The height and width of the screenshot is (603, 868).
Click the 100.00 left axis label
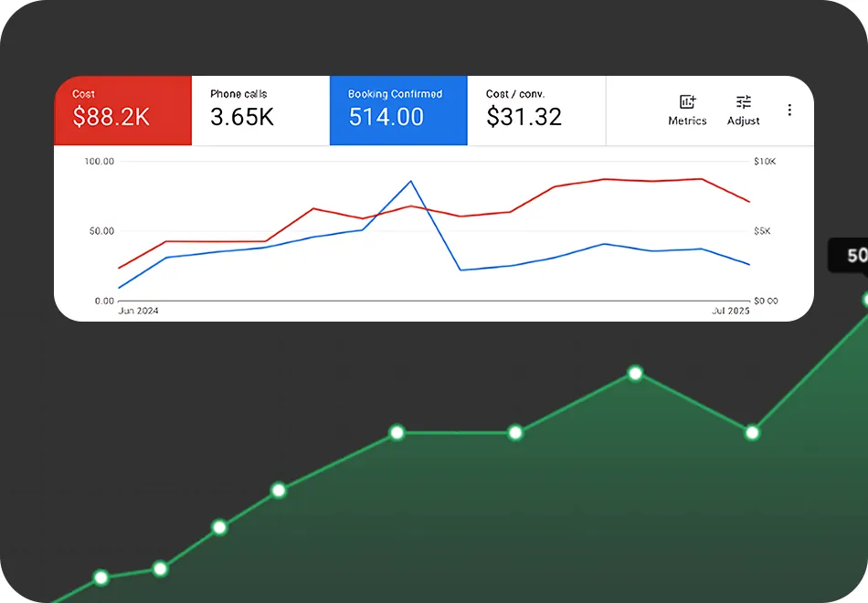[x=99, y=162]
